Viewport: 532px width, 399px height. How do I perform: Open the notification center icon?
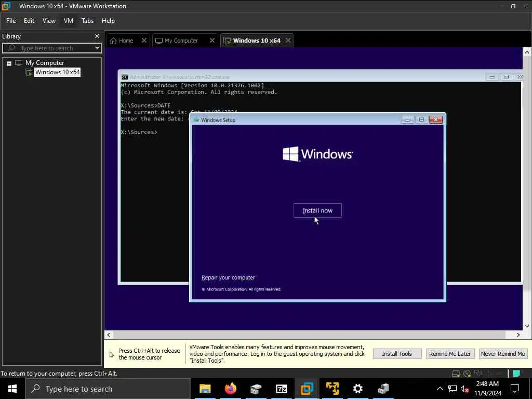pyautogui.click(x=515, y=389)
